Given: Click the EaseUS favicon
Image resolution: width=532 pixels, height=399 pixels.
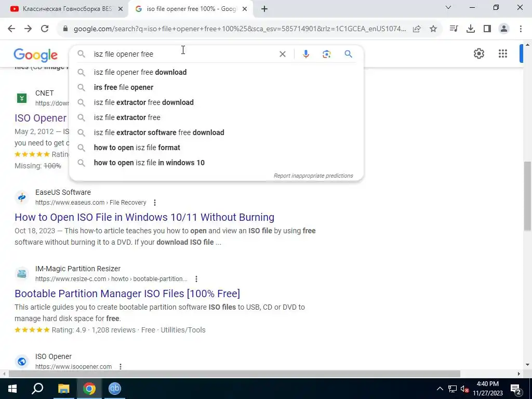Looking at the screenshot, I should pos(22,197).
